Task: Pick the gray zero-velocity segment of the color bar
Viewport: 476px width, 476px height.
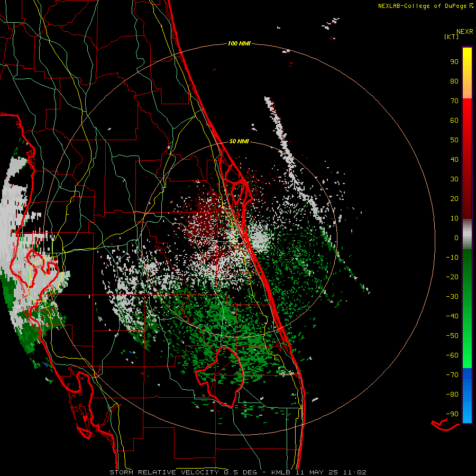Action: point(467,234)
